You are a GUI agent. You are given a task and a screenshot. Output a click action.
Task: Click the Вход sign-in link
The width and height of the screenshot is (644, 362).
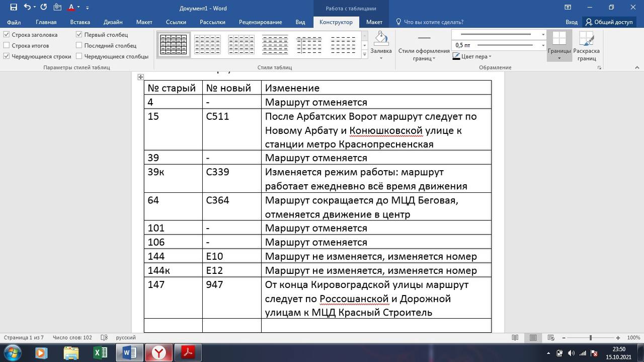tap(572, 22)
